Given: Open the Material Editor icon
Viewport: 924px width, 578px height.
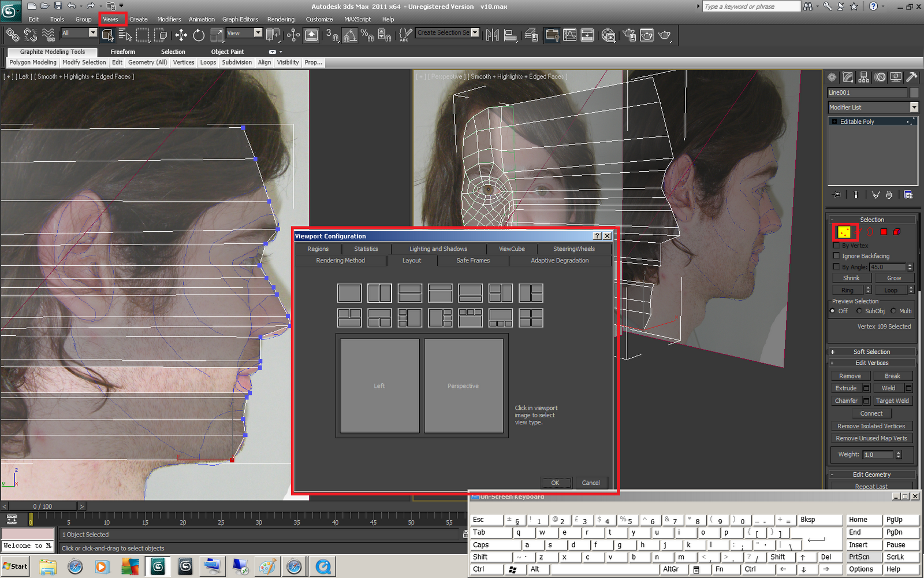Looking at the screenshot, I should point(608,35).
